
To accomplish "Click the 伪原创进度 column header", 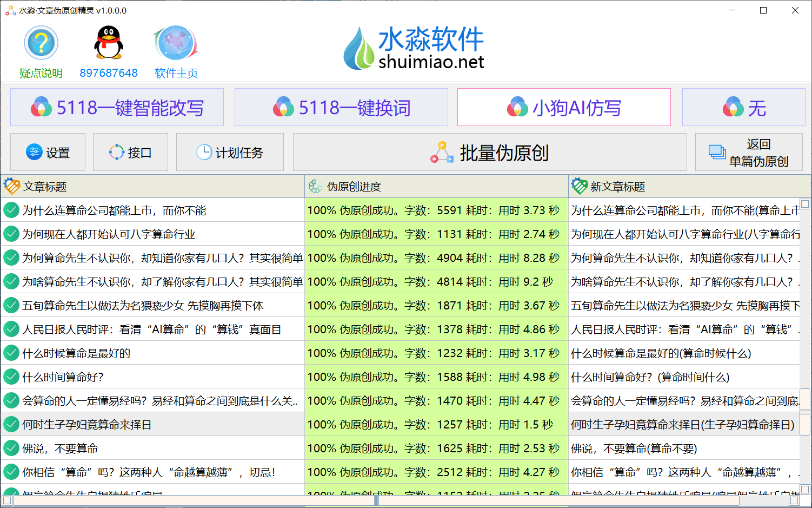I will click(x=437, y=187).
